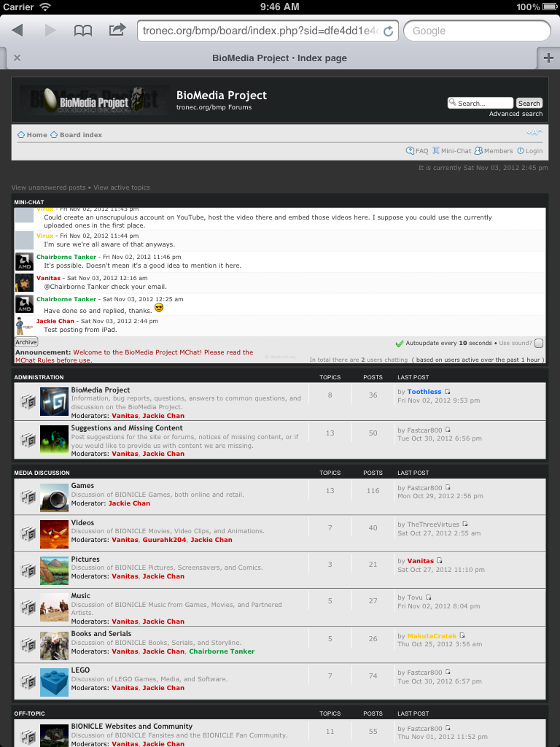View latest post icon by Toothless
Image resolution: width=560 pixels, height=747 pixels.
coord(447,392)
